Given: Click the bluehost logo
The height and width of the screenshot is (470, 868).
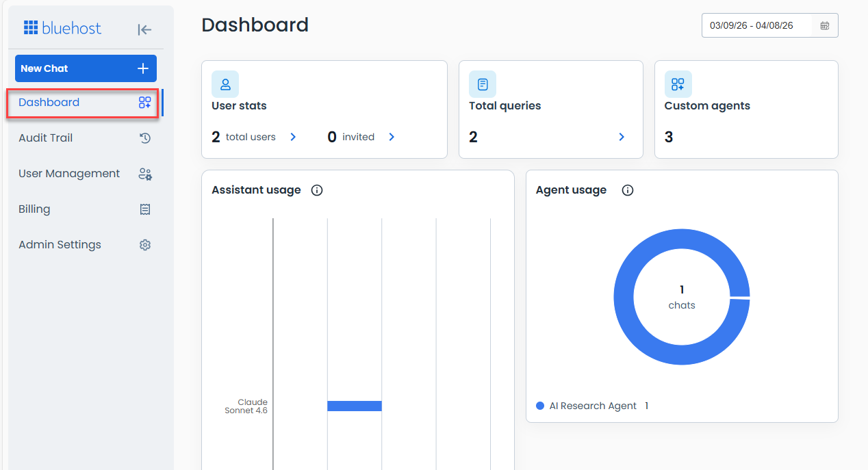Looking at the screenshot, I should pos(62,28).
